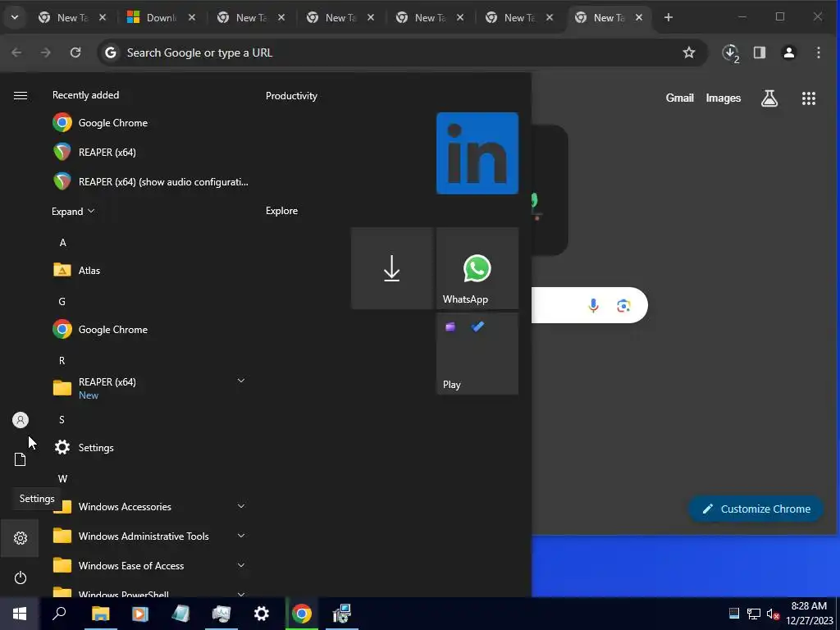
Task: Expand the Windows Ease of Access folder
Action: coord(241,565)
